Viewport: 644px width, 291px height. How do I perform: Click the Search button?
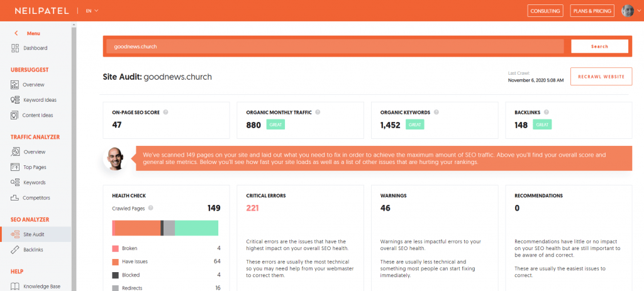(x=599, y=47)
